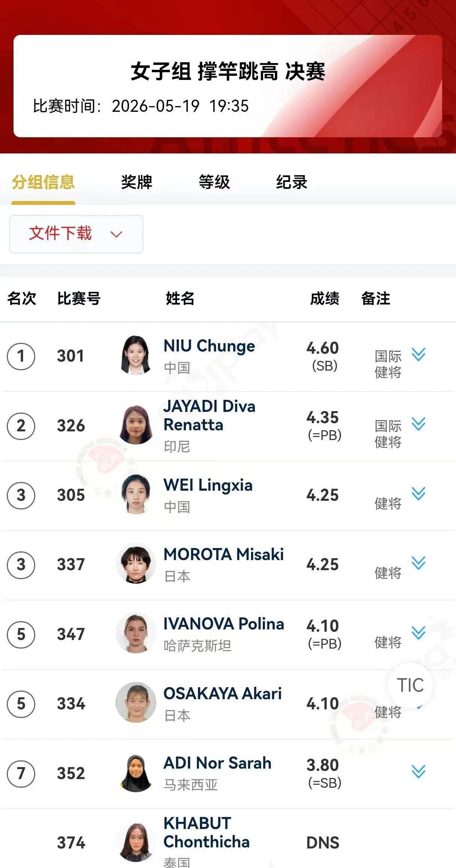Screen dimensions: 456x868
Task: Tap the floating TIC button
Action: [410, 685]
